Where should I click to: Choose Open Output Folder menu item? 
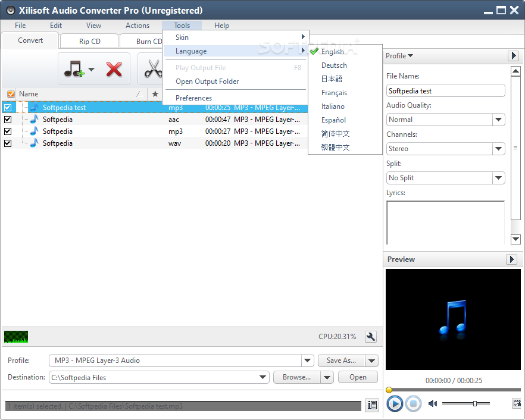[235, 82]
